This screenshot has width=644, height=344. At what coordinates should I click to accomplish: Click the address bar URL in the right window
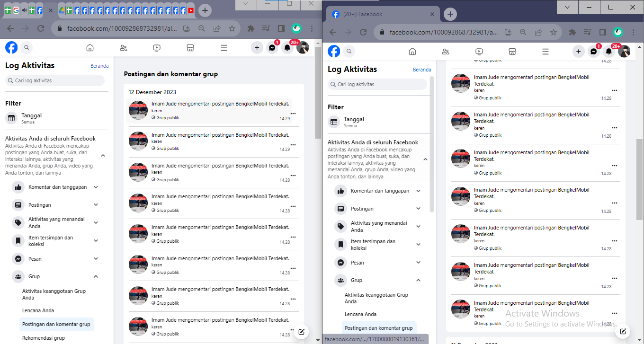[x=444, y=32]
